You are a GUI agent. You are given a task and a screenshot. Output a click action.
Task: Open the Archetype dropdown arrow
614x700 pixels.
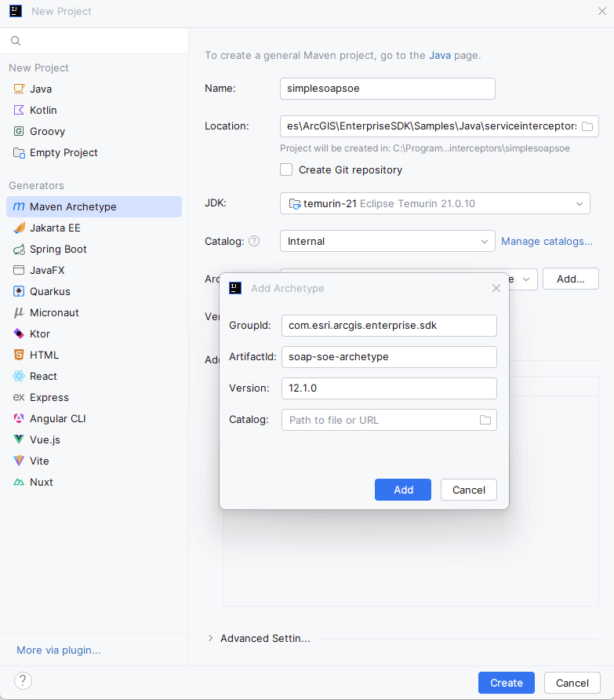click(x=526, y=279)
